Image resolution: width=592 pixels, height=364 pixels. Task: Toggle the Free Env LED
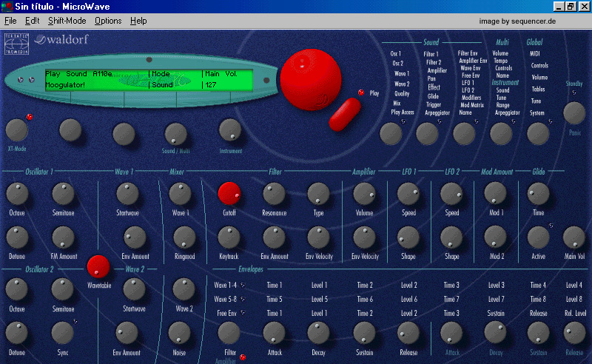[x=243, y=313]
